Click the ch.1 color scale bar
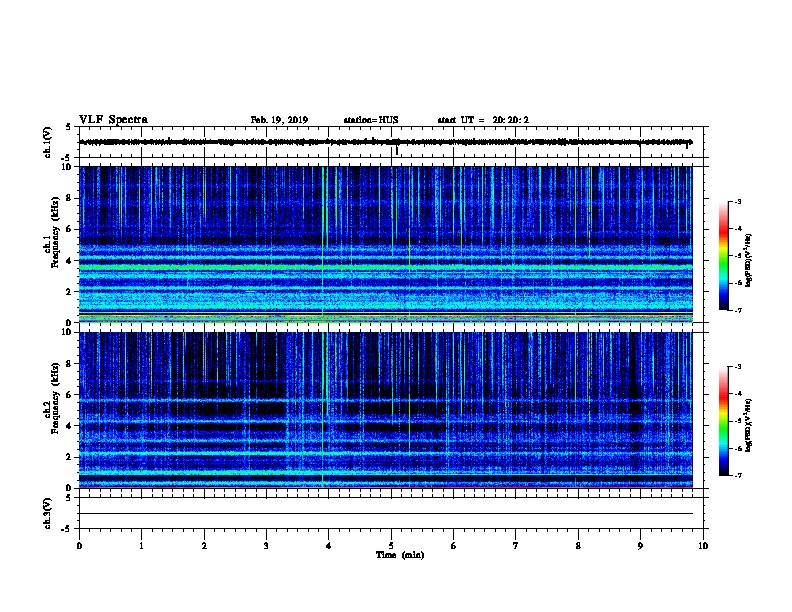The height and width of the screenshot is (612, 792). click(724, 256)
